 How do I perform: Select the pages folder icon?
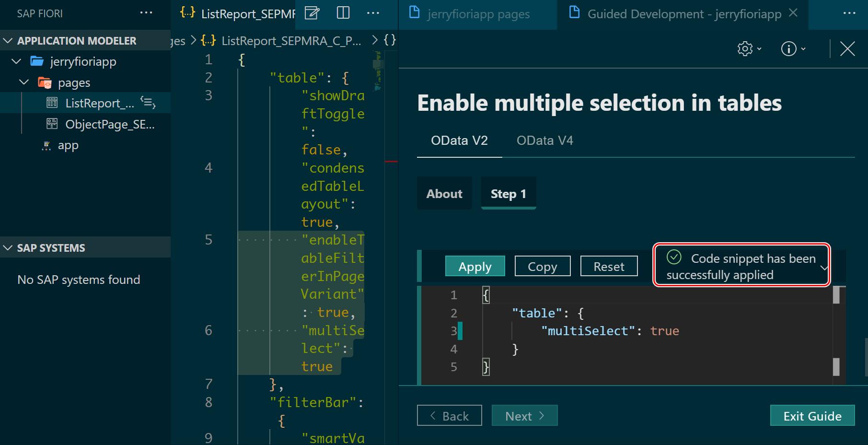(x=45, y=82)
